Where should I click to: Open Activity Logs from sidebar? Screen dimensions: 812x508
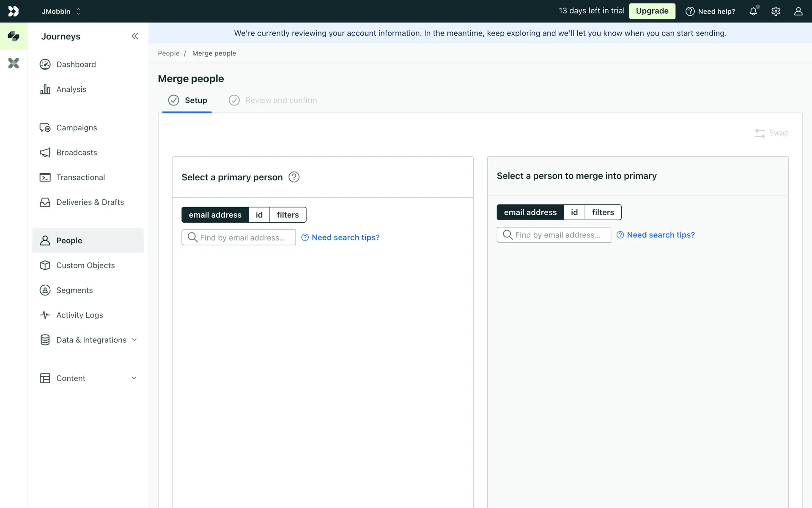click(x=80, y=315)
